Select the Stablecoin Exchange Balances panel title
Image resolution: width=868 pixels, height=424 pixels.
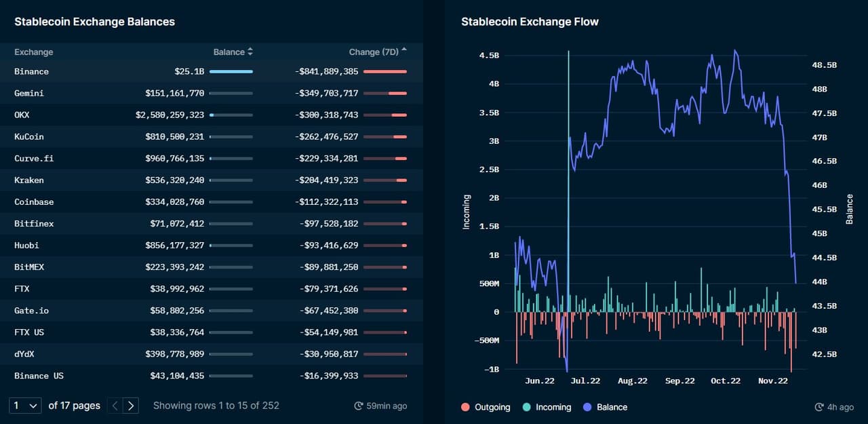[94, 22]
